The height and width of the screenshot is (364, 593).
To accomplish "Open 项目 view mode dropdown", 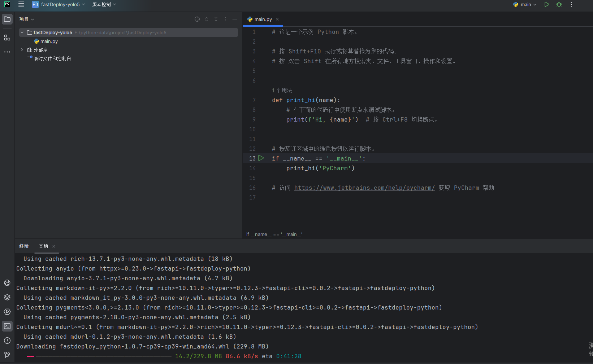I will (x=27, y=19).
